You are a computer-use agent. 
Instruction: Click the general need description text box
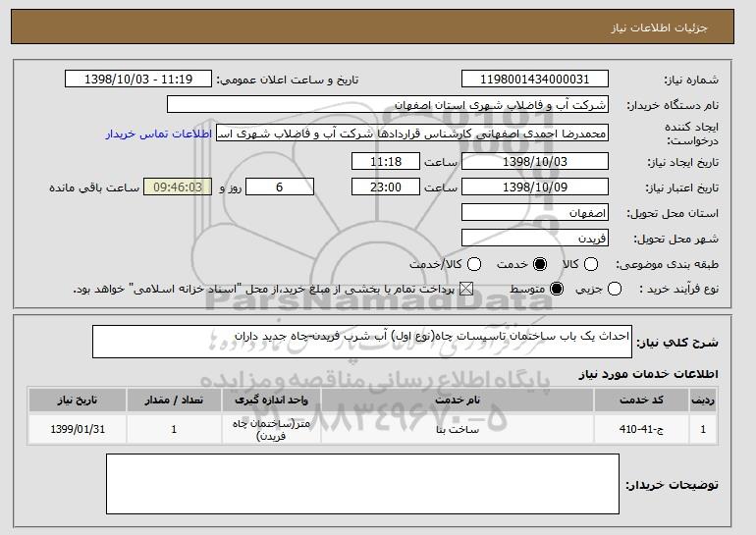362,342
